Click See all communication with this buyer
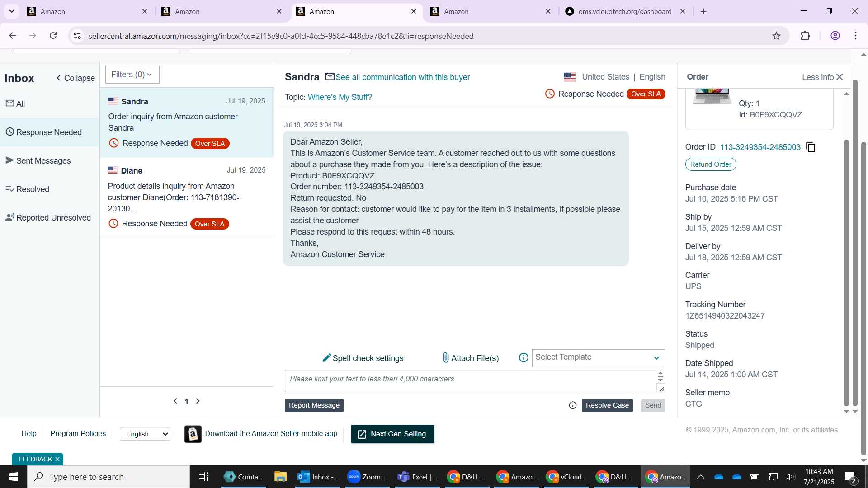 402,77
